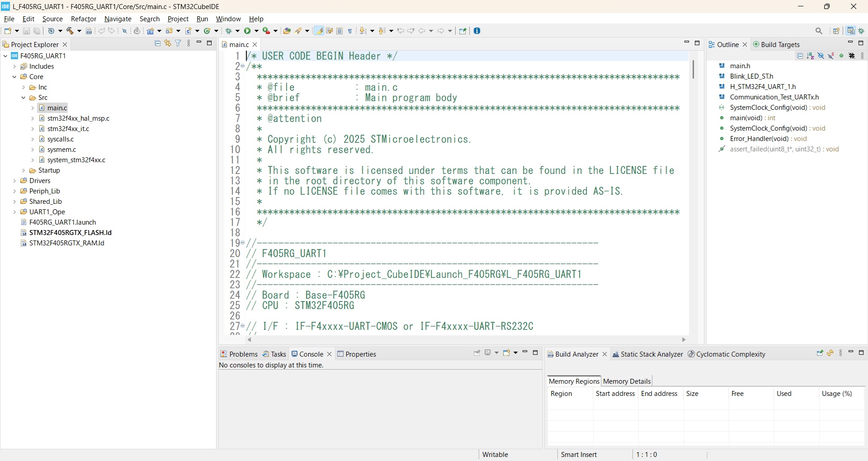Toggle Block Selection Mode icon
868x461 pixels.
[x=340, y=31]
